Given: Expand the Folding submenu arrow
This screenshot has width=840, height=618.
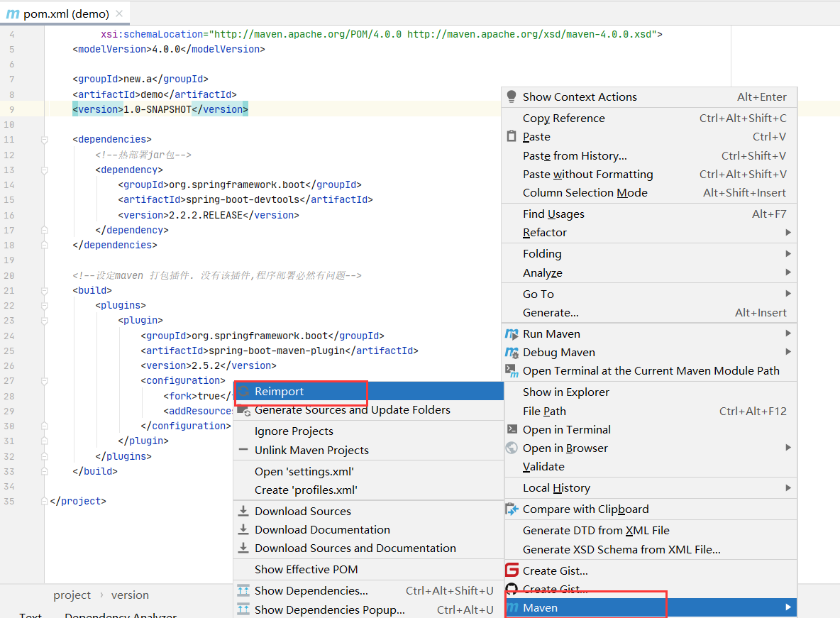Looking at the screenshot, I should tap(788, 253).
